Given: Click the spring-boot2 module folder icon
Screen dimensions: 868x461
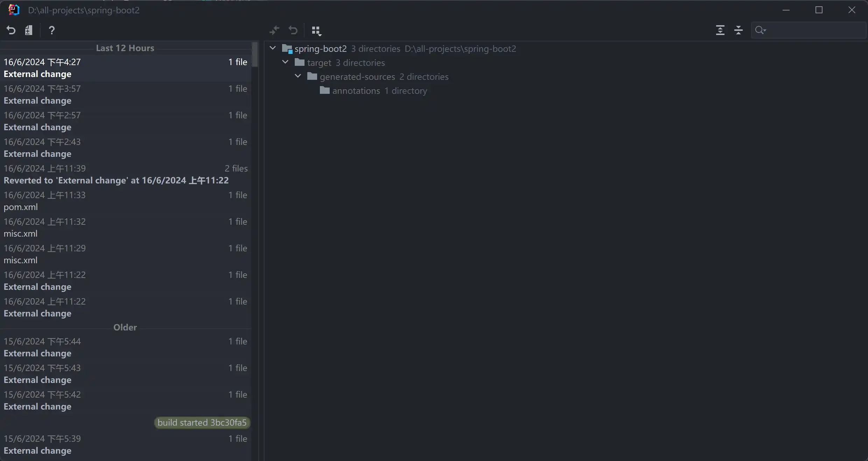Looking at the screenshot, I should click(287, 49).
